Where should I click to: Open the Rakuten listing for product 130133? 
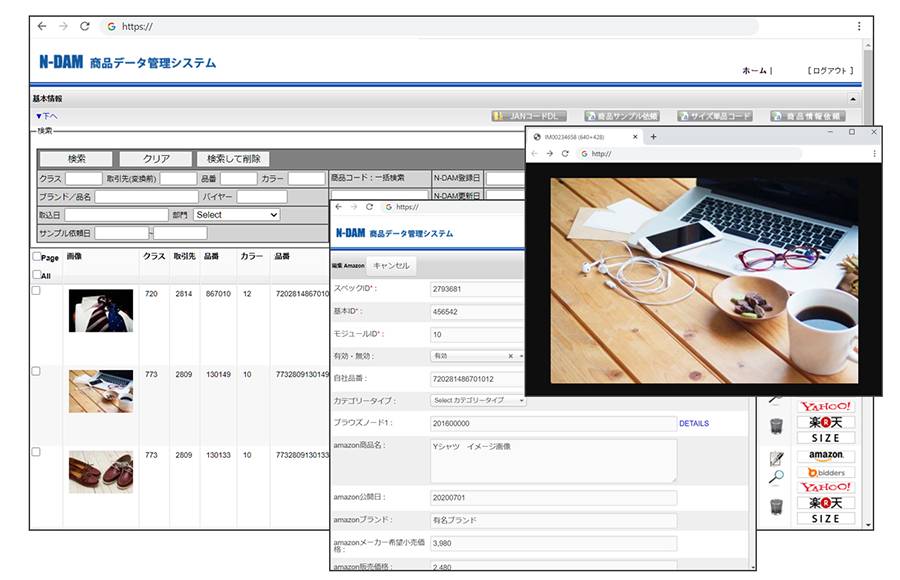826,503
